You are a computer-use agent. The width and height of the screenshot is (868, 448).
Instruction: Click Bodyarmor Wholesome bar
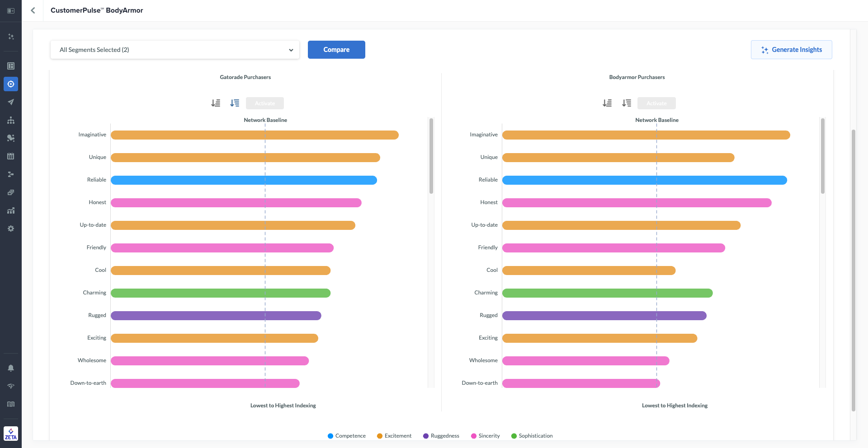586,361
